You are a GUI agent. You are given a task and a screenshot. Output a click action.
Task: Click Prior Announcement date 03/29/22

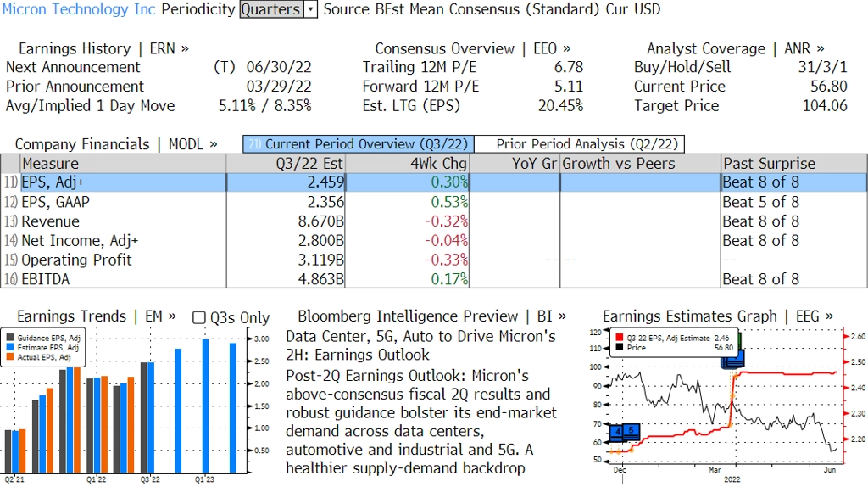click(x=279, y=87)
